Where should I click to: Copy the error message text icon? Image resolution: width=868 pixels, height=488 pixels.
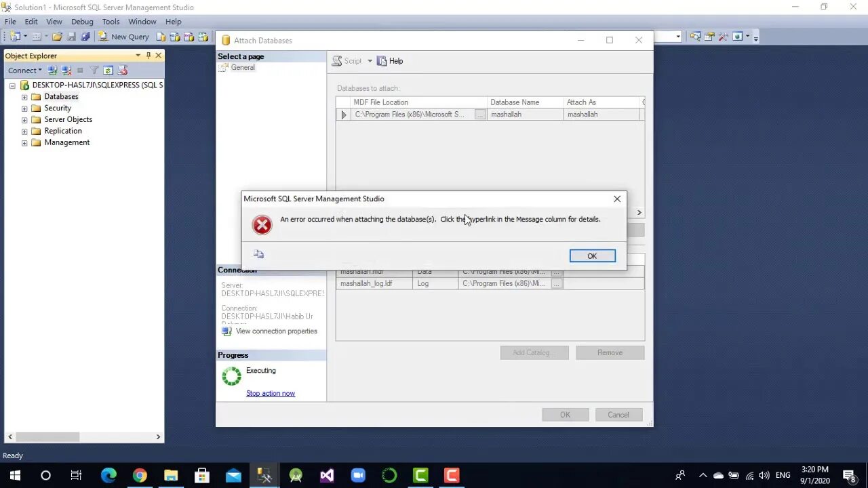(x=258, y=254)
